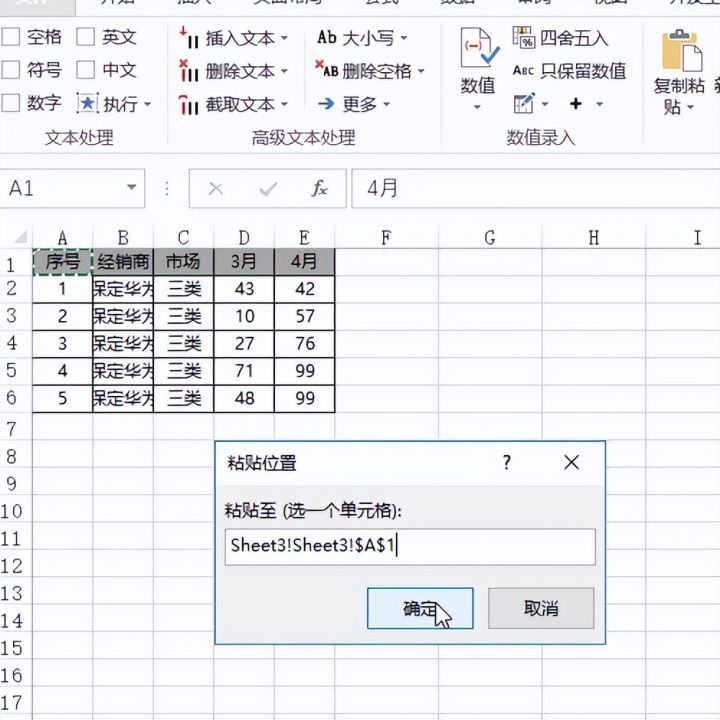Click the 数值 document checkmark icon
720x720 pixels.
(479, 48)
